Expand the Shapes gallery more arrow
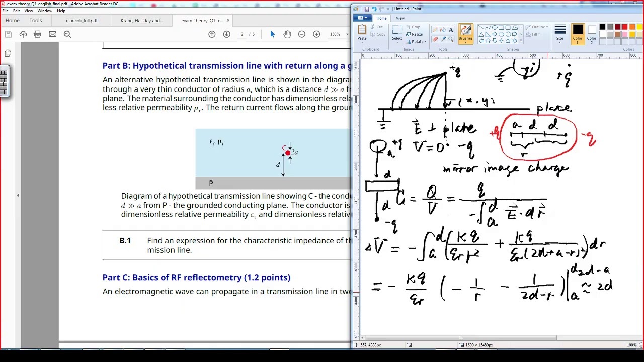644x362 pixels. [521, 41]
